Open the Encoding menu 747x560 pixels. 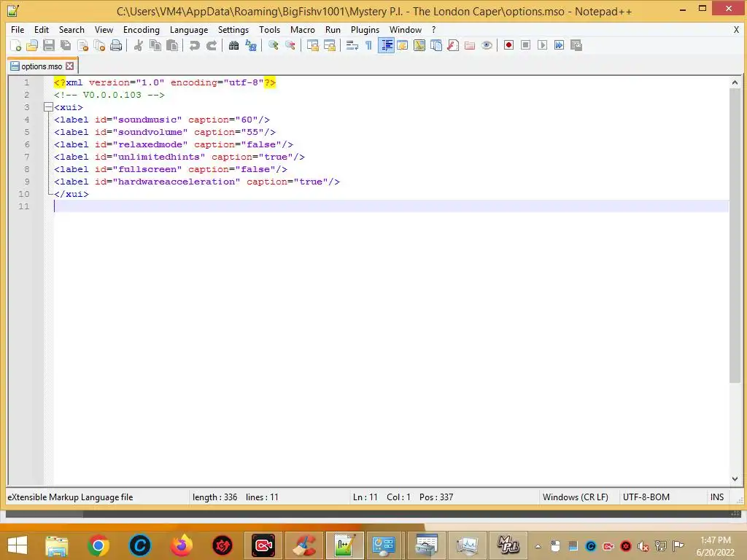pos(142,29)
